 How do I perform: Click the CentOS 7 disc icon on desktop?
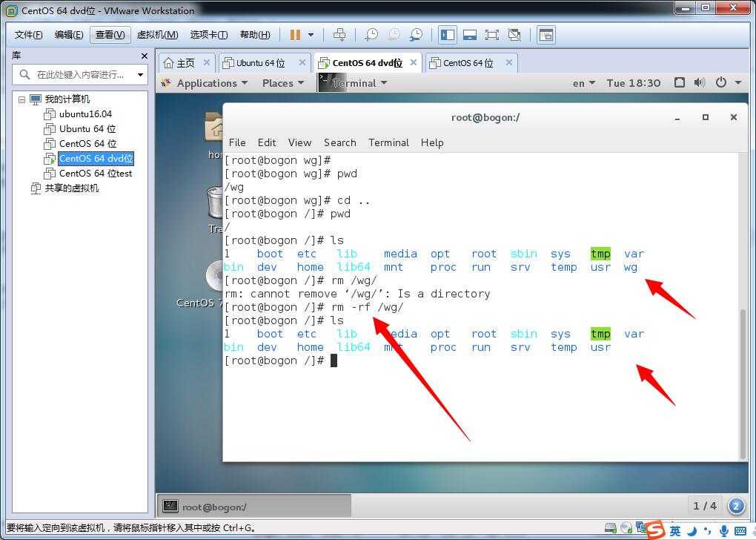click(x=214, y=276)
